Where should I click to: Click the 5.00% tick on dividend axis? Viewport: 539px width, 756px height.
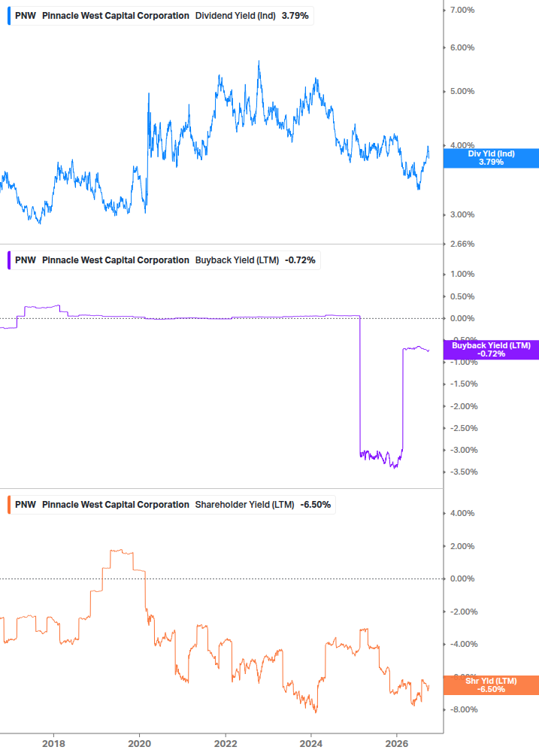462,91
